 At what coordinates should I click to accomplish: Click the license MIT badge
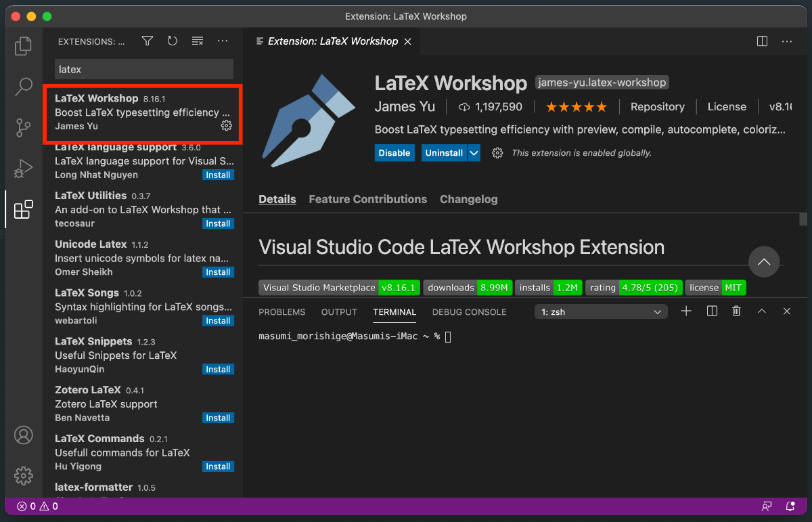[x=715, y=288]
